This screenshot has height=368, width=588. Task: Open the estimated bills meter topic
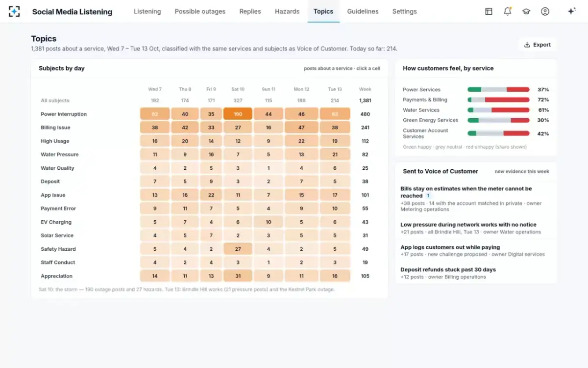coord(475,199)
